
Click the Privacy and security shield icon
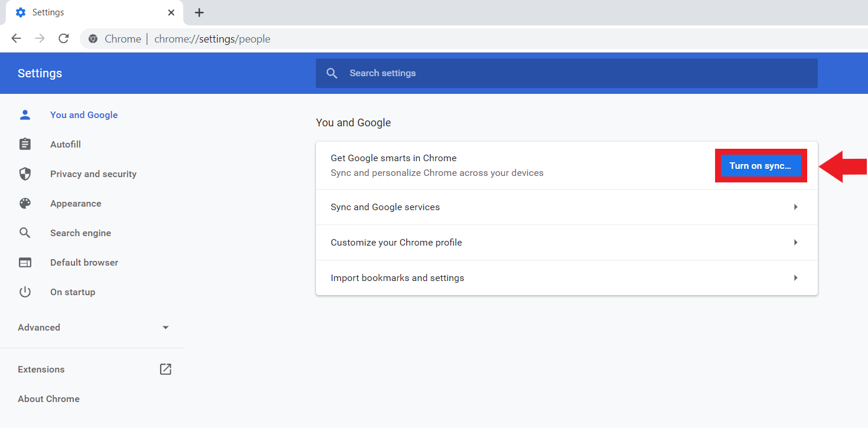[25, 174]
